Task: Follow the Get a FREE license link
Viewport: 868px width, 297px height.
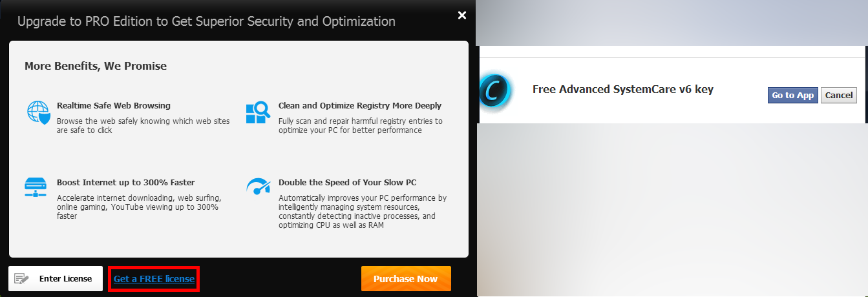Action: tap(154, 279)
